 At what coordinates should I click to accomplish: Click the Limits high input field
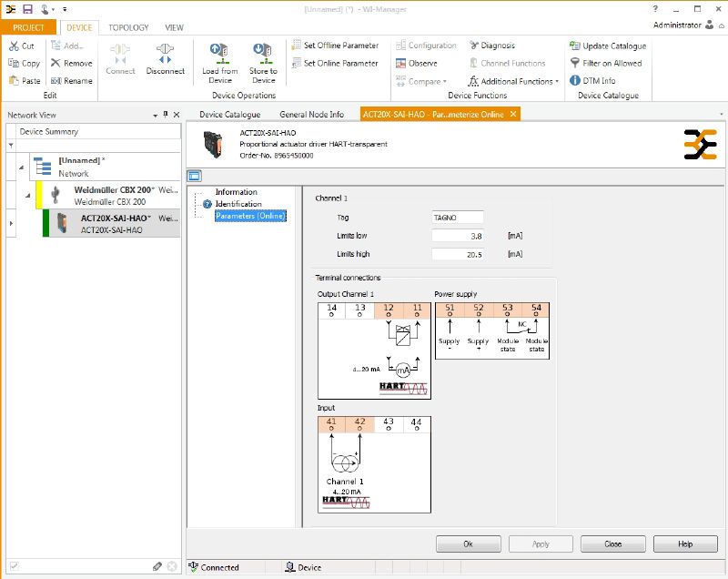pos(458,254)
